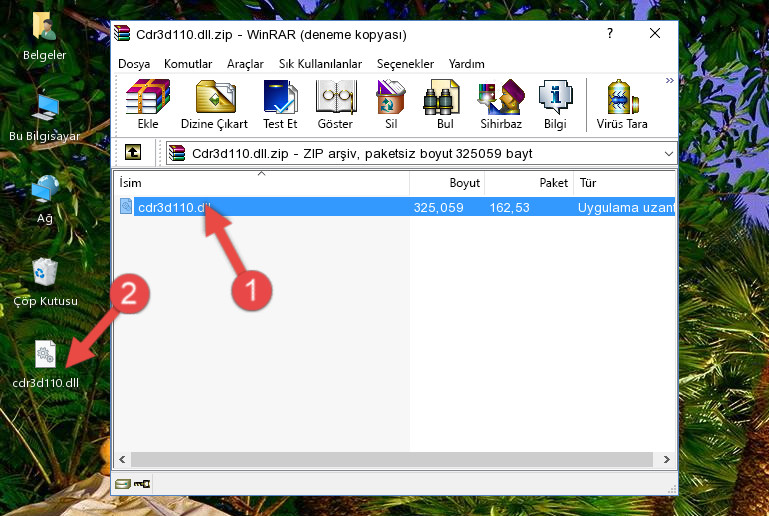This screenshot has height=516, width=769.
Task: Open the Araçlar menu
Action: click(245, 64)
